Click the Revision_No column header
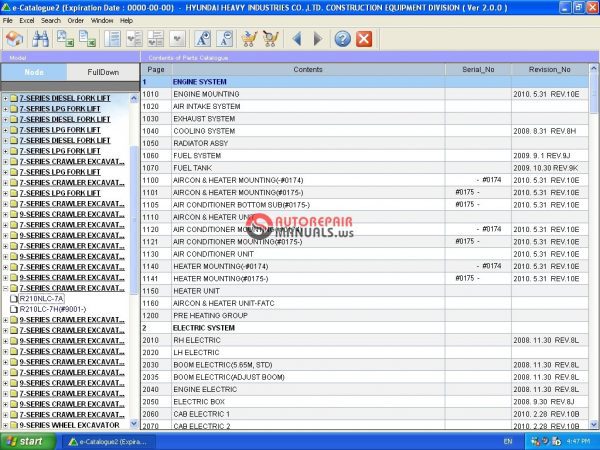 tap(549, 70)
